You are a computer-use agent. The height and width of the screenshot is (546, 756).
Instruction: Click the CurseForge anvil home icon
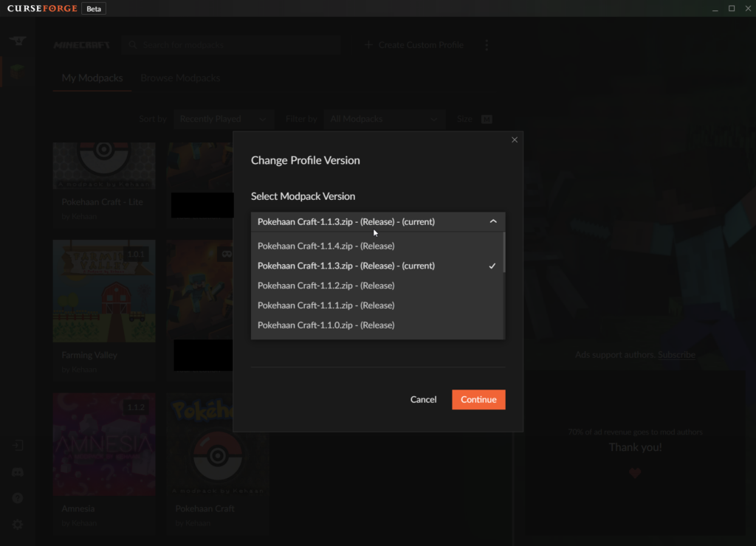click(18, 41)
